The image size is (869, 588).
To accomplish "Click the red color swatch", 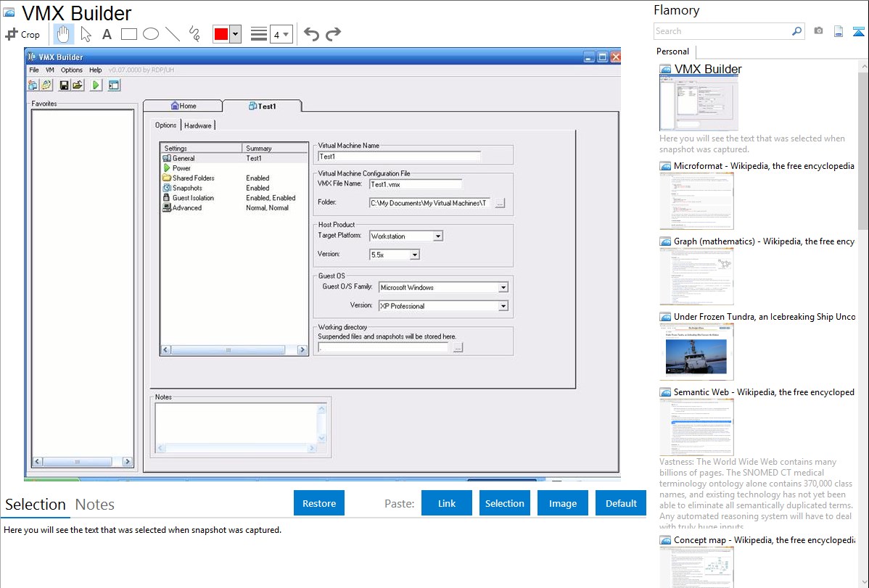I will [x=221, y=34].
